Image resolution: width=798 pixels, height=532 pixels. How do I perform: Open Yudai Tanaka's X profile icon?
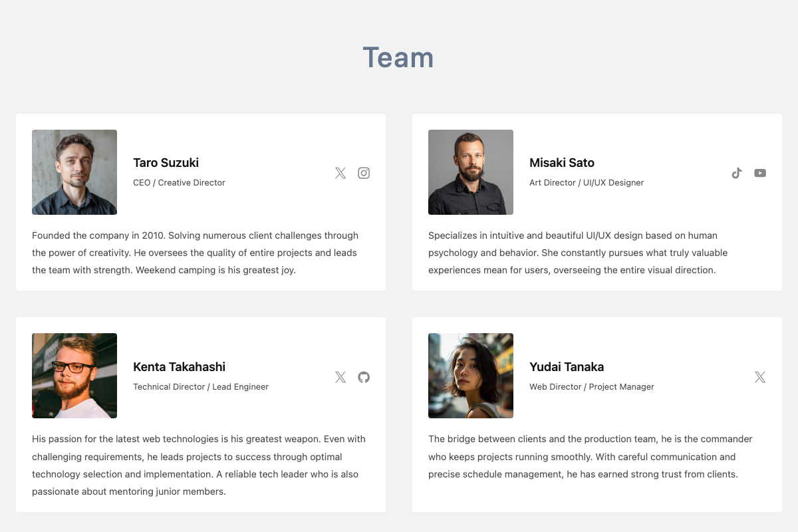click(x=760, y=377)
